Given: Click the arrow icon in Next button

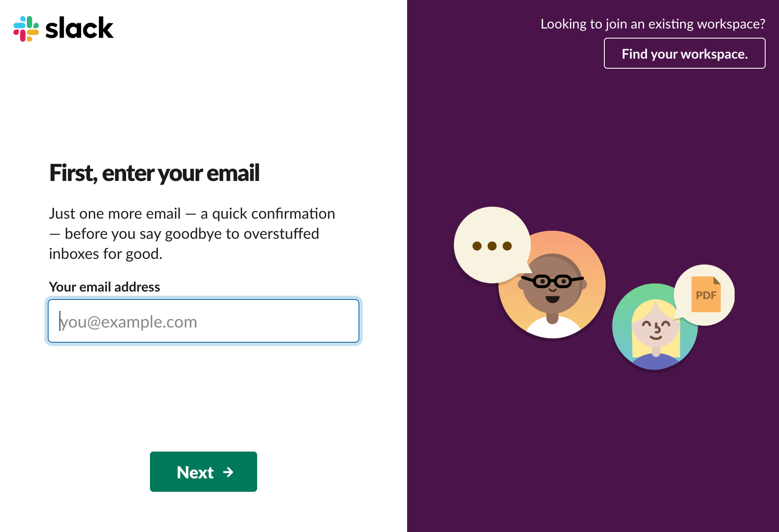Looking at the screenshot, I should tap(228, 472).
